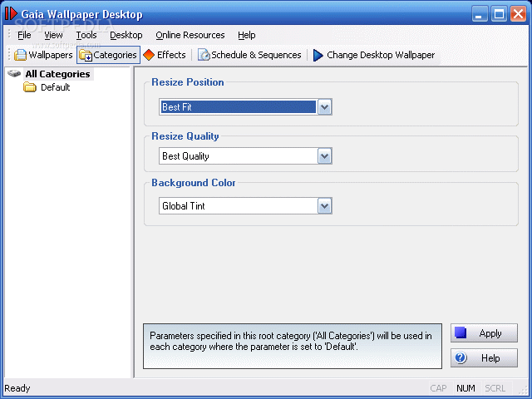Click the drive icon beside All Categories
This screenshot has width=532, height=399.
point(14,73)
